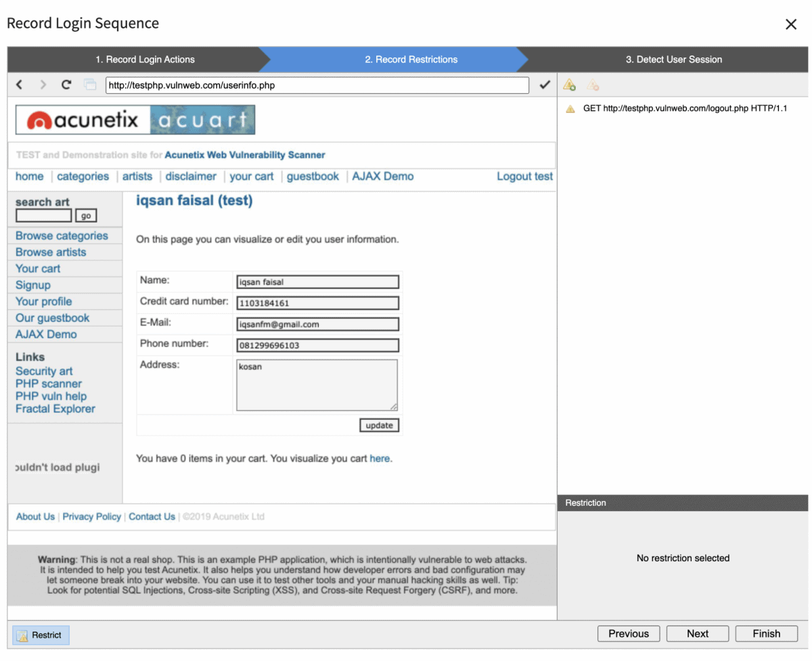The width and height of the screenshot is (812, 662).
Task: Open the PHP vuln help link
Action: point(51,396)
